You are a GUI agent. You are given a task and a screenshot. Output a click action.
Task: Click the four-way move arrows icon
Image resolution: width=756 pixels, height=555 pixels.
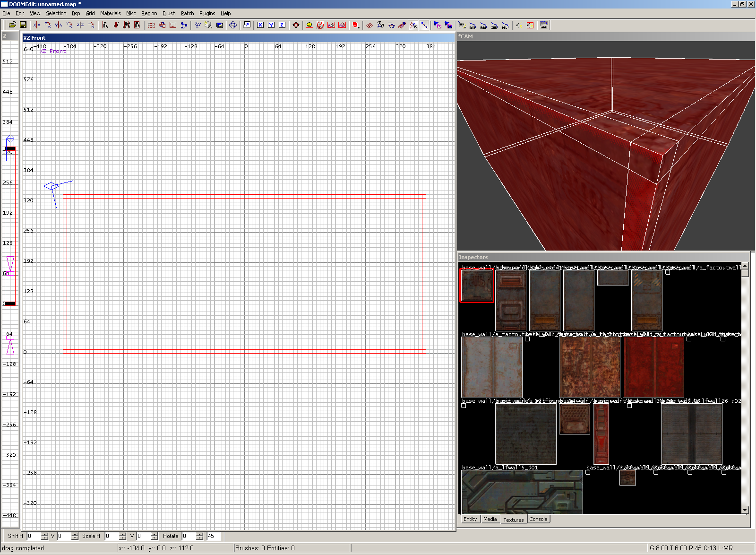pyautogui.click(x=296, y=25)
